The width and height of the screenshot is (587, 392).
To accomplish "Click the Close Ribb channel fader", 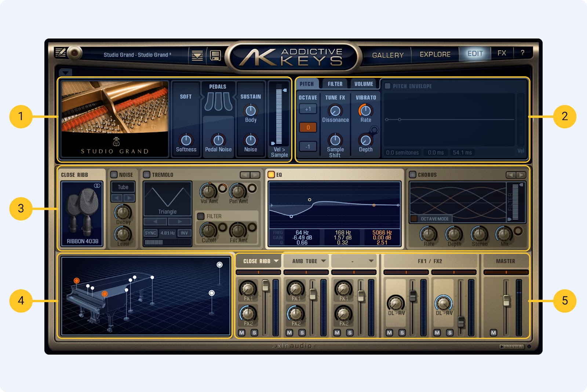I will [266, 285].
